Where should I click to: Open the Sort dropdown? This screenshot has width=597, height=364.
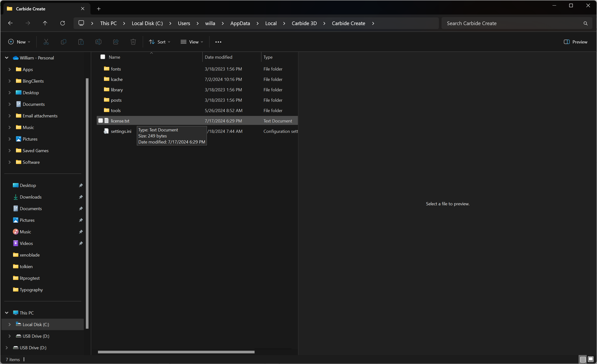click(160, 42)
